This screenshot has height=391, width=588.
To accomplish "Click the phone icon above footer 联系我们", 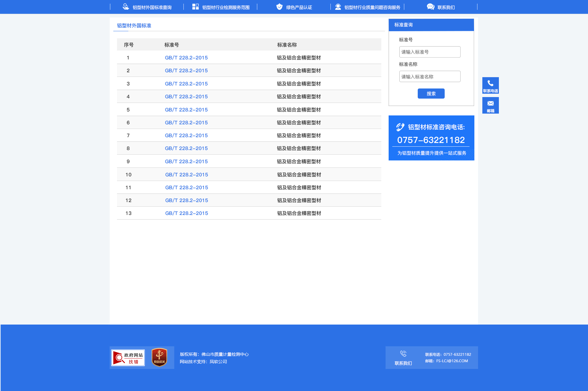I will pos(403,354).
